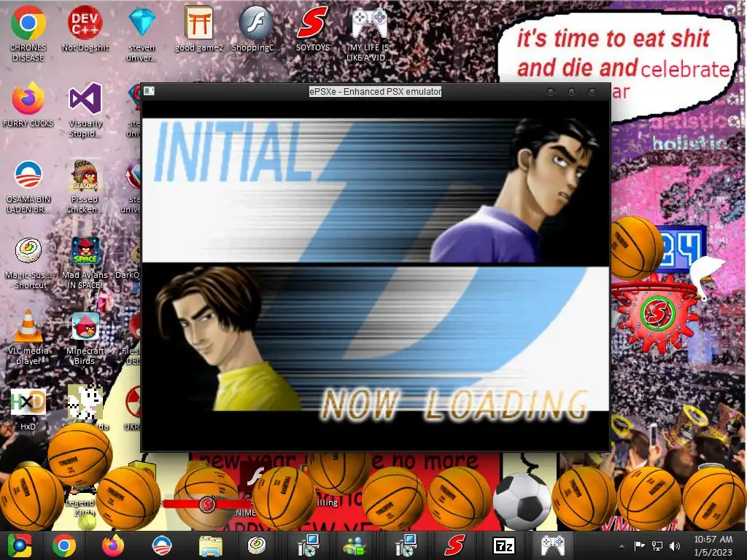Open Firefox from the taskbar
Image resolution: width=747 pixels, height=560 pixels.
click(113, 545)
